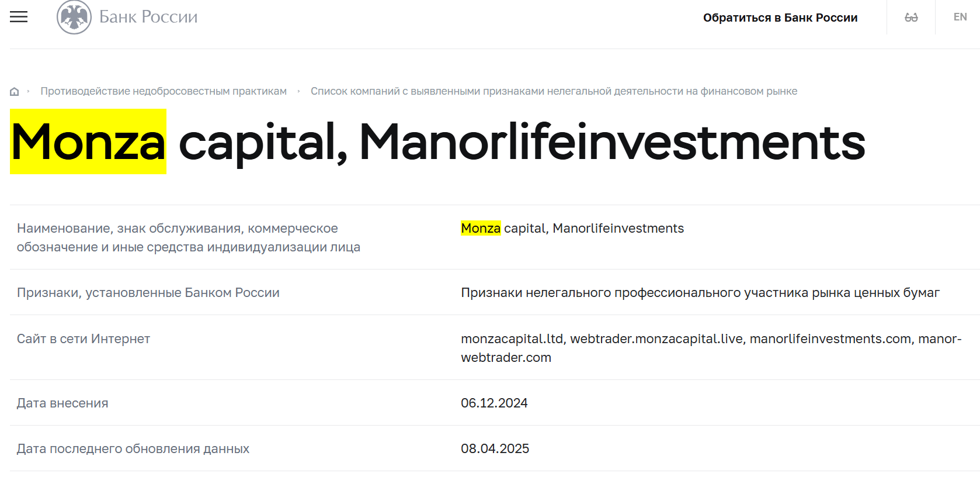
Task: Click the Bank of Russia eagle logo
Action: tap(74, 17)
